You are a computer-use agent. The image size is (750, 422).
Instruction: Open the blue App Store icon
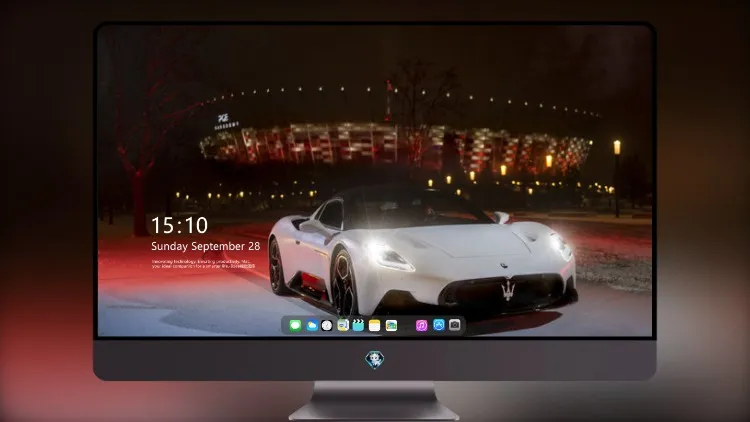(439, 325)
